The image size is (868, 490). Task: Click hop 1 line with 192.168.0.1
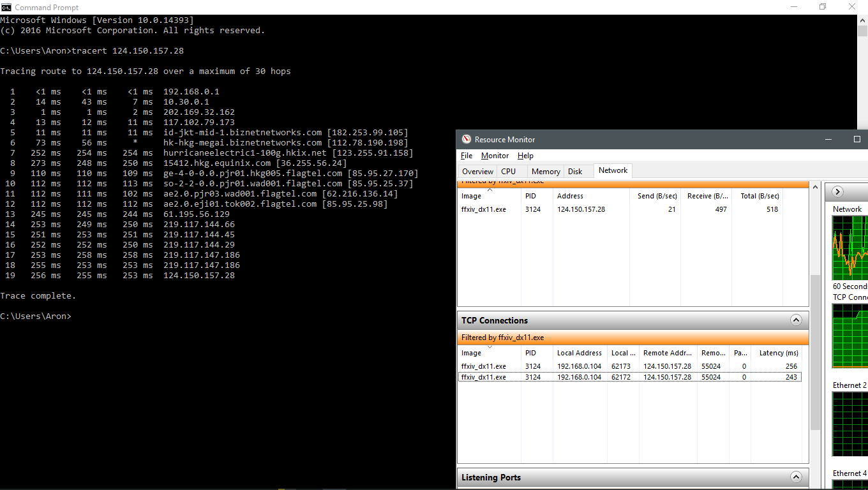tap(115, 92)
